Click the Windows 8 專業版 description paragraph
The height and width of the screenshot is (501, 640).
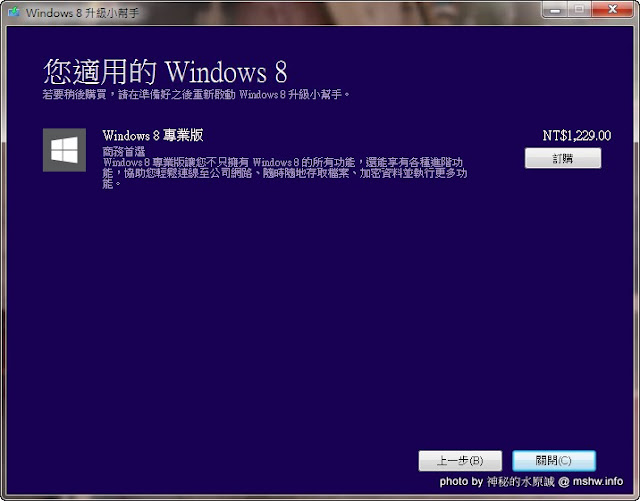pyautogui.click(x=285, y=173)
